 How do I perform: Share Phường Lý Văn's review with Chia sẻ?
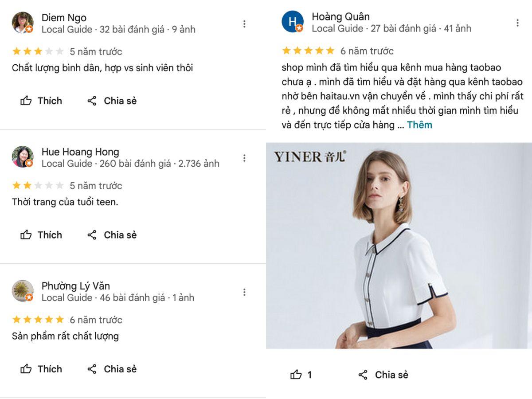pyautogui.click(x=112, y=369)
